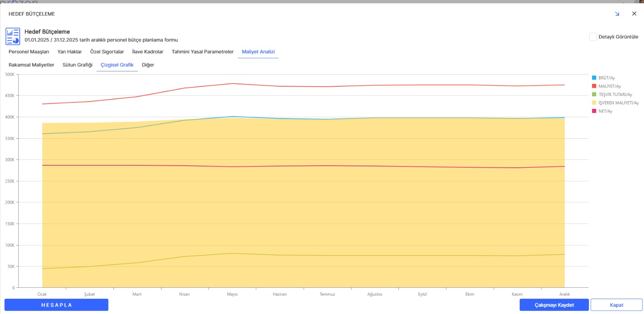Click the collapse arrow icon at top right
Viewport: 644px width, 314px height.
[617, 14]
